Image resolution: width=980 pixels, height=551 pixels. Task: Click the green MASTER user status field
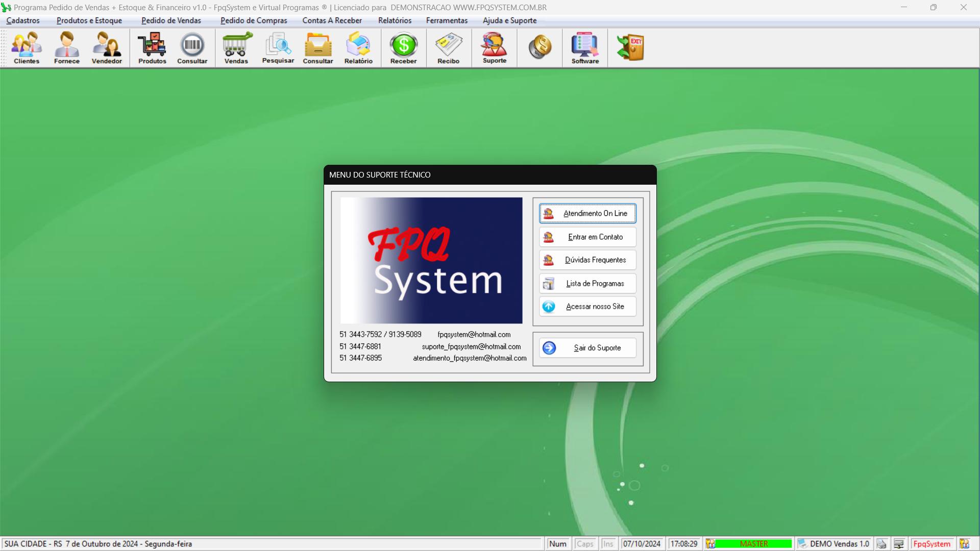[x=754, y=544]
